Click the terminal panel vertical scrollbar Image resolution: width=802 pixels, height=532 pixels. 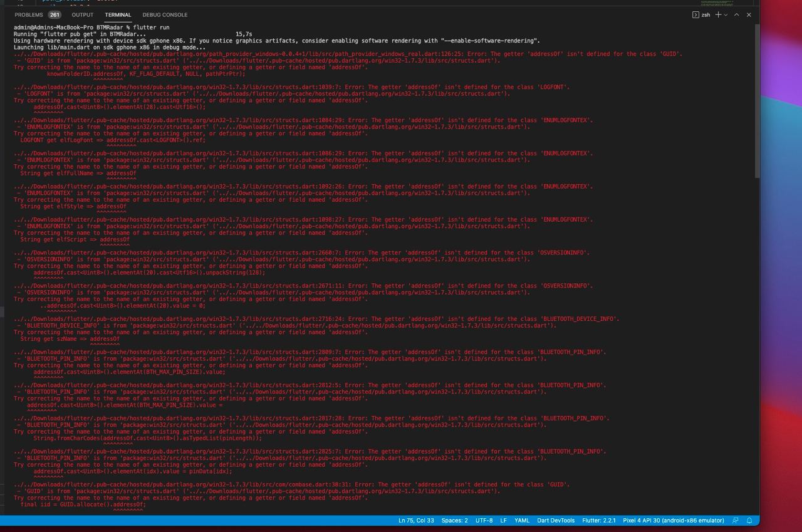pyautogui.click(x=756, y=100)
